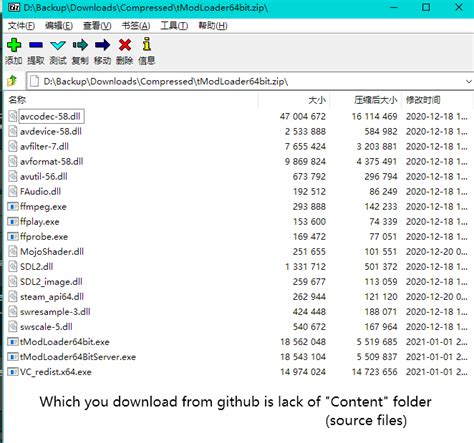
Task: Select the swresample-3.dll file name
Action: (x=55, y=312)
